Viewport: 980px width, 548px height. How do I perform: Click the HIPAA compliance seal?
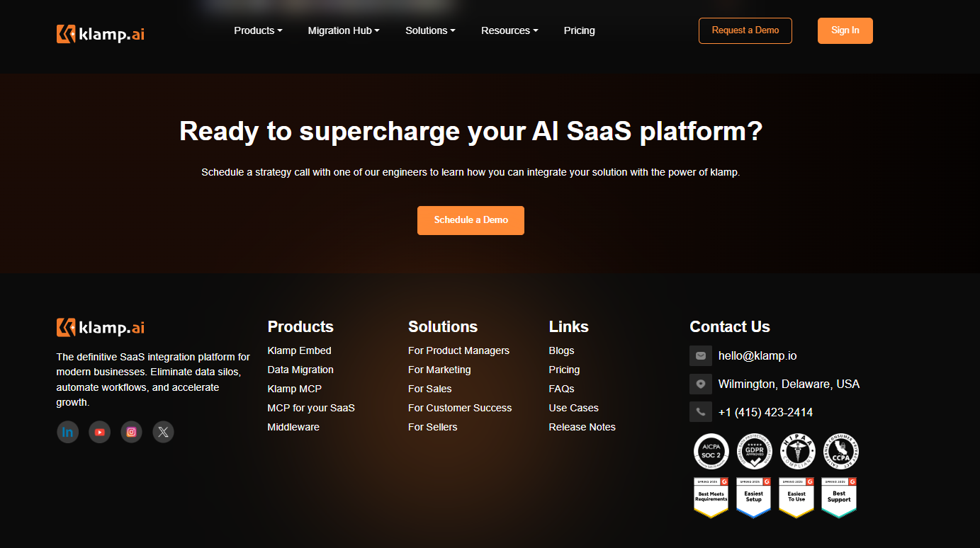[x=797, y=451]
